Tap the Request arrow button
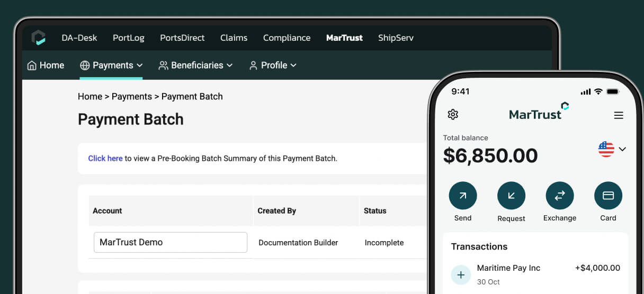This screenshot has width=644, height=294. click(511, 196)
